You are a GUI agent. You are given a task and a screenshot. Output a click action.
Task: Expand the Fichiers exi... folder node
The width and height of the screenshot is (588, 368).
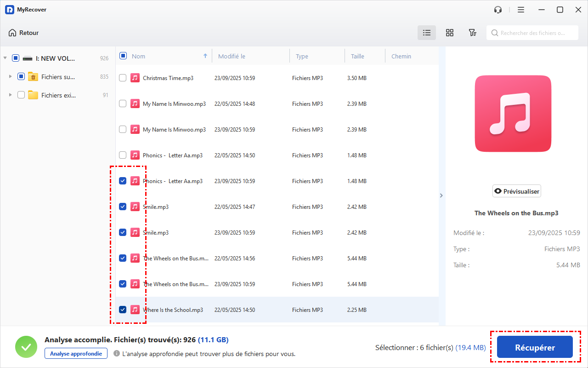point(10,95)
